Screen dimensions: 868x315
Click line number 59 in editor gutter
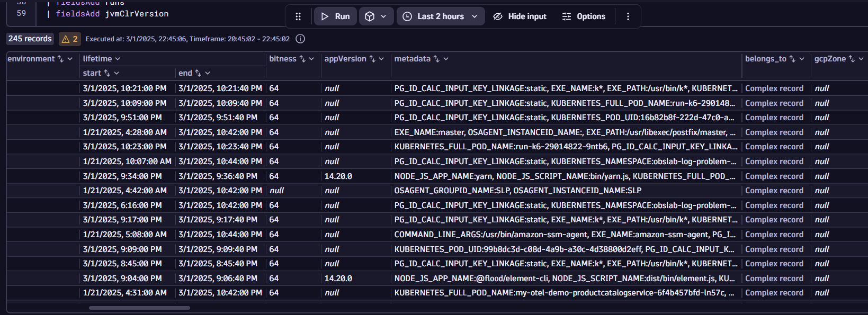tap(21, 13)
